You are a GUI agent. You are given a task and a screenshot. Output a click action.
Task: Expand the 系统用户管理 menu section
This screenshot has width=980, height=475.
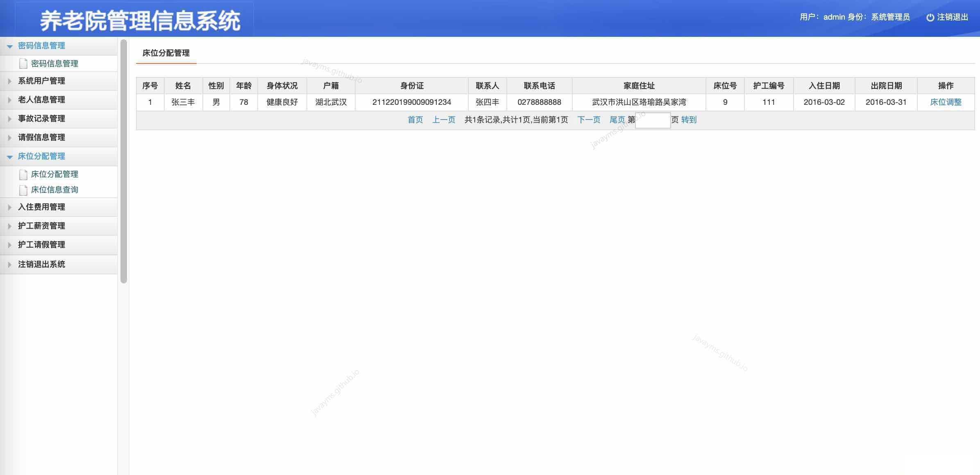[41, 81]
